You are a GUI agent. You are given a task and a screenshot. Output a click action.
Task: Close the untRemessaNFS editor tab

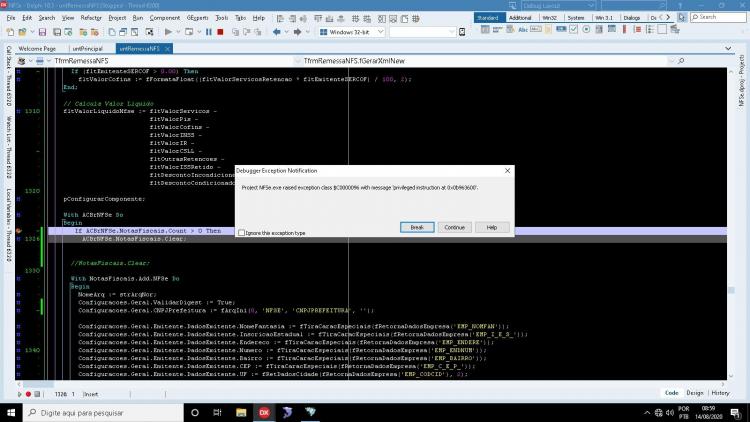point(167,49)
